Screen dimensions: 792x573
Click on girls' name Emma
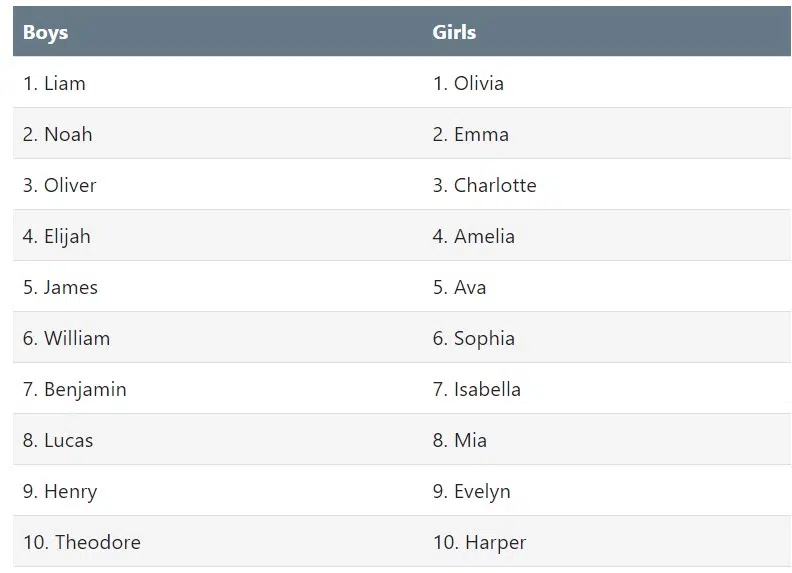(481, 134)
